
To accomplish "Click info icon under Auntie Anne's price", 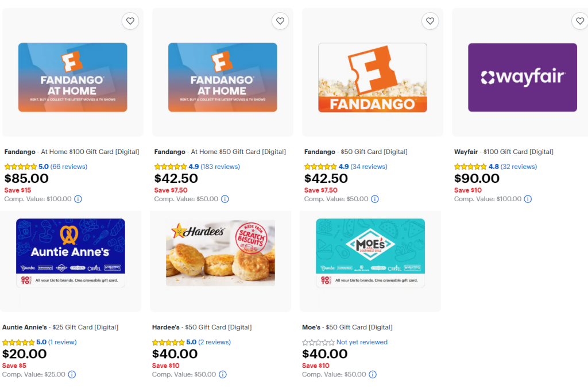I will click(72, 374).
